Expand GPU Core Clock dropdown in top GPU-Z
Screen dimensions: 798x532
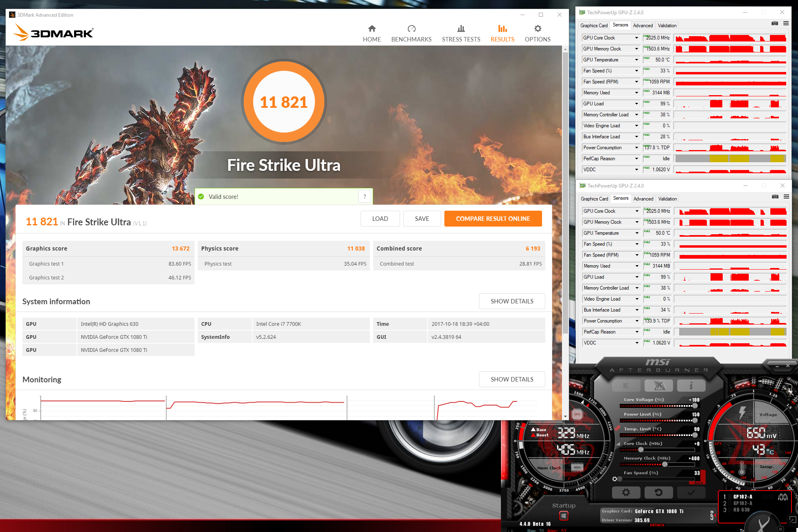pos(636,38)
